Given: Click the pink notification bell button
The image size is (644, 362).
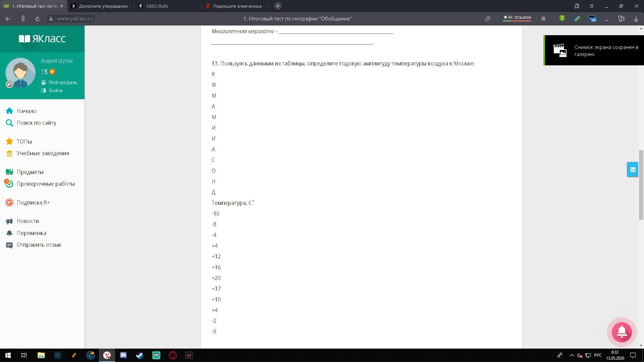Looking at the screenshot, I should tap(622, 332).
